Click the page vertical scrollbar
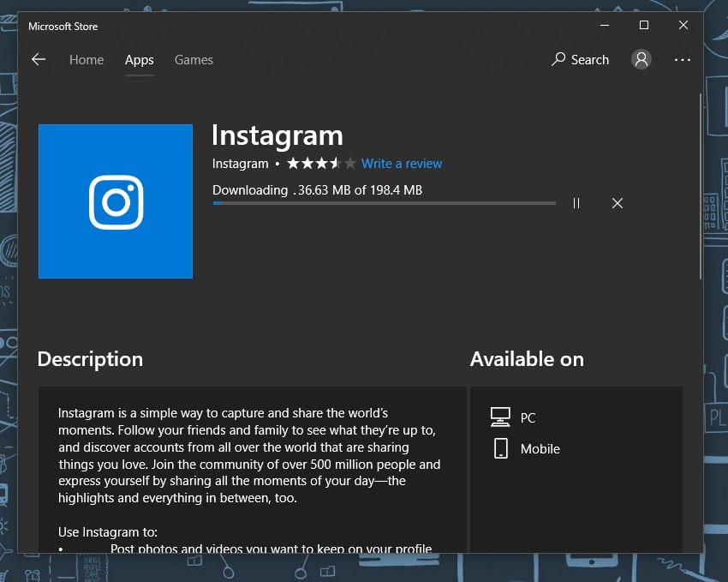The height and width of the screenshot is (582, 728). (x=700, y=186)
